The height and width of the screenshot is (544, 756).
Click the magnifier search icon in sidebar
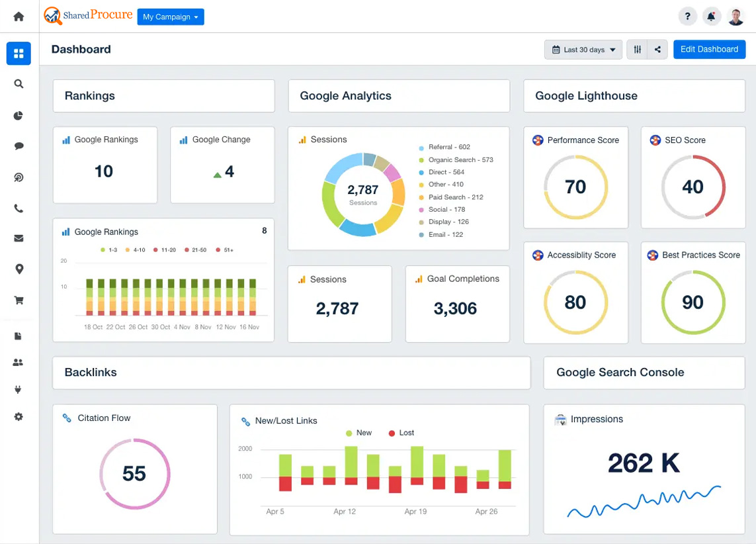tap(19, 84)
